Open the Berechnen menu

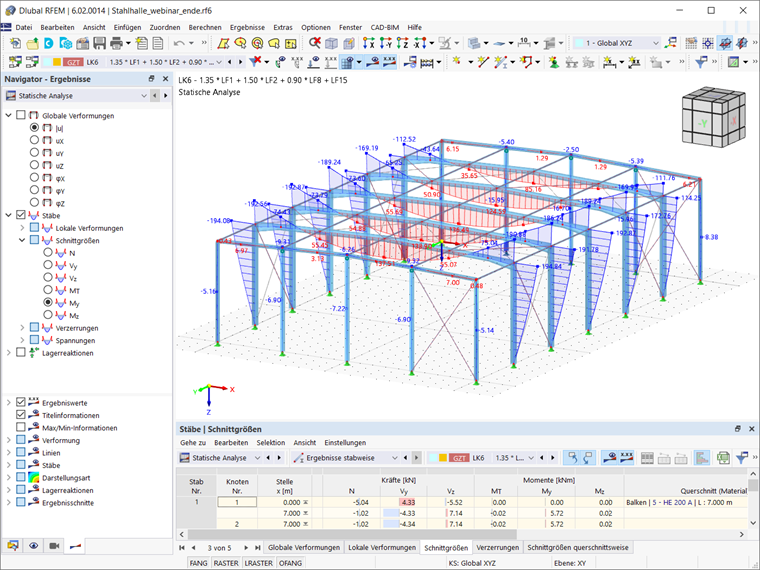(x=205, y=27)
